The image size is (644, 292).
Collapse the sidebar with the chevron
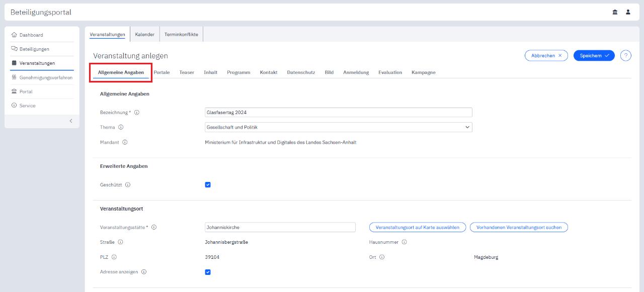pos(71,121)
